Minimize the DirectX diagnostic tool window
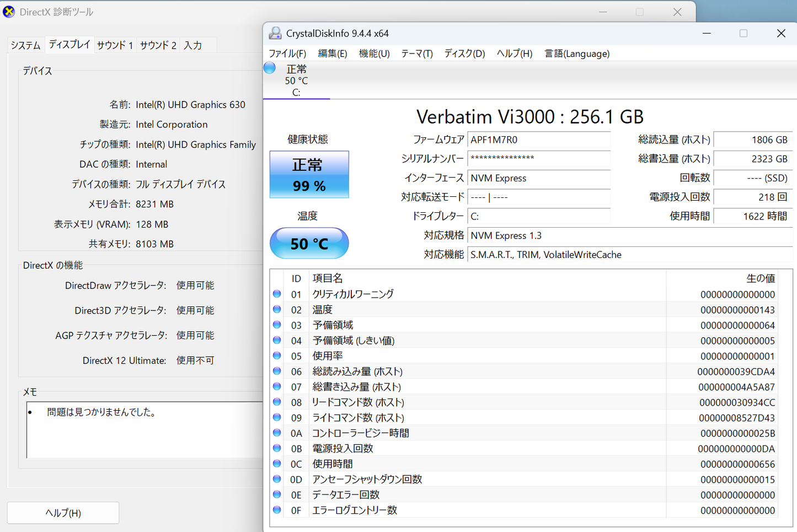Screen dimensions: 797x532 pyautogui.click(x=603, y=12)
